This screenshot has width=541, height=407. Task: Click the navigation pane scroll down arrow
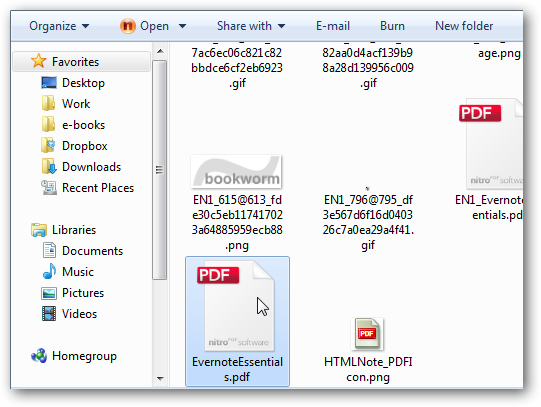coord(160,378)
